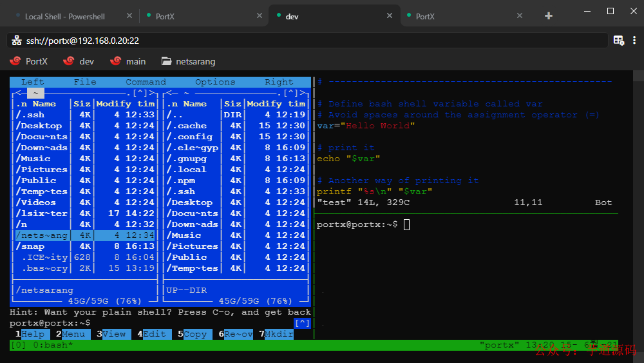Open the netsarang bookmark folder
This screenshot has height=363, width=644.
tap(189, 61)
